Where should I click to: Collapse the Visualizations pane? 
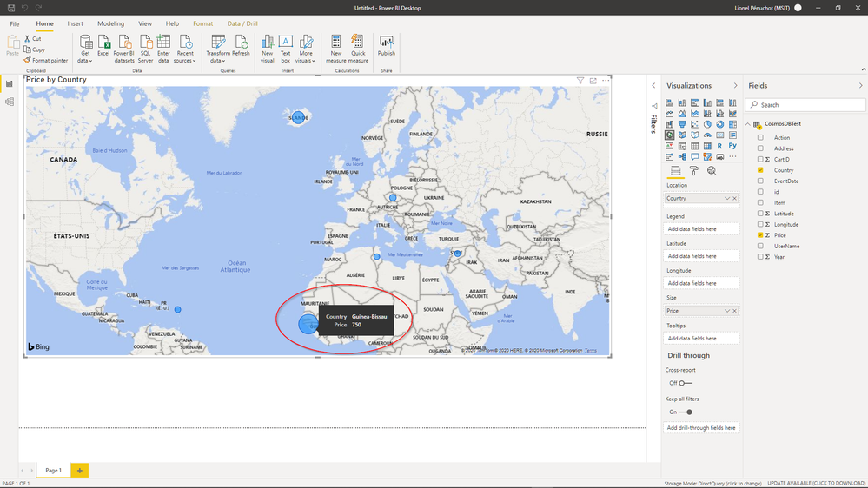click(x=735, y=86)
